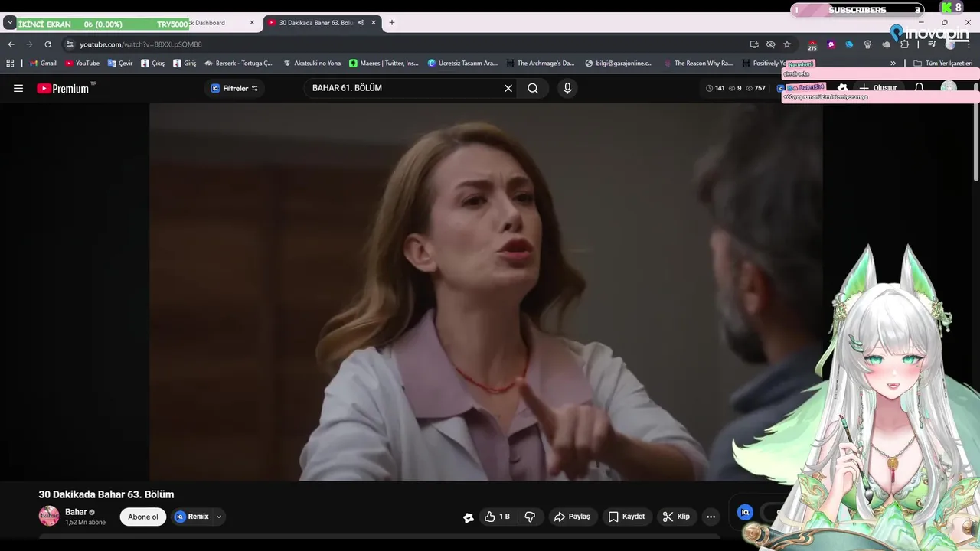Open the Giriş bookmark
The height and width of the screenshot is (551, 980).
(x=185, y=64)
